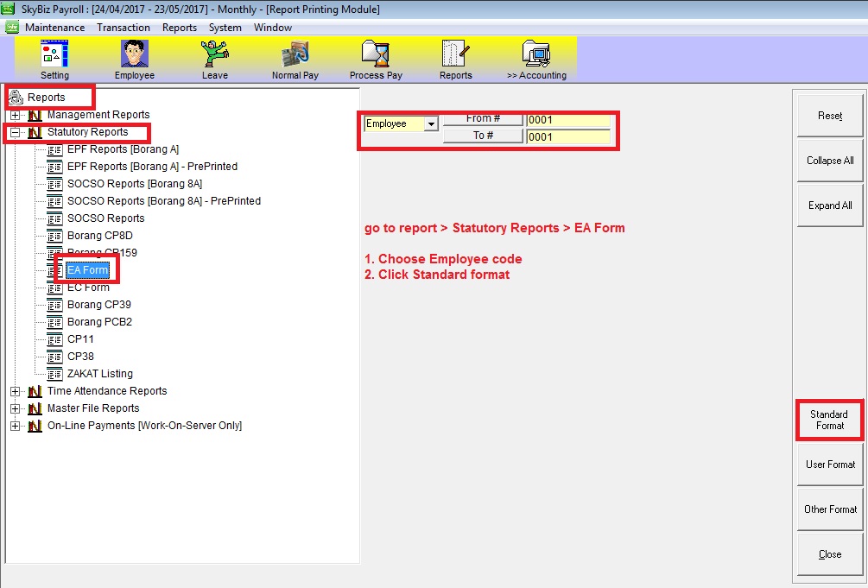The image size is (868, 588).
Task: Click the Employee toolbar icon
Action: [134, 55]
